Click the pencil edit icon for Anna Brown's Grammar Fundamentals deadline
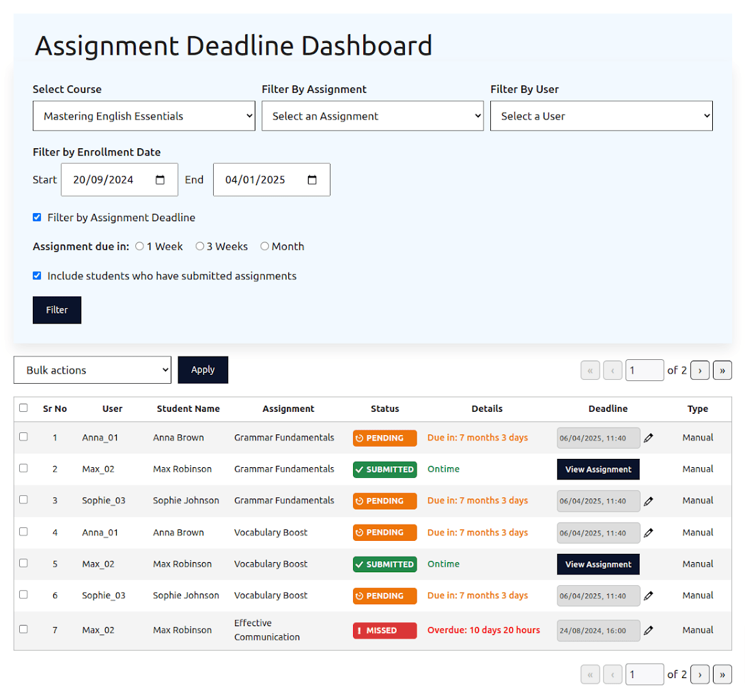Screen dimensions: 745x700 (x=648, y=438)
